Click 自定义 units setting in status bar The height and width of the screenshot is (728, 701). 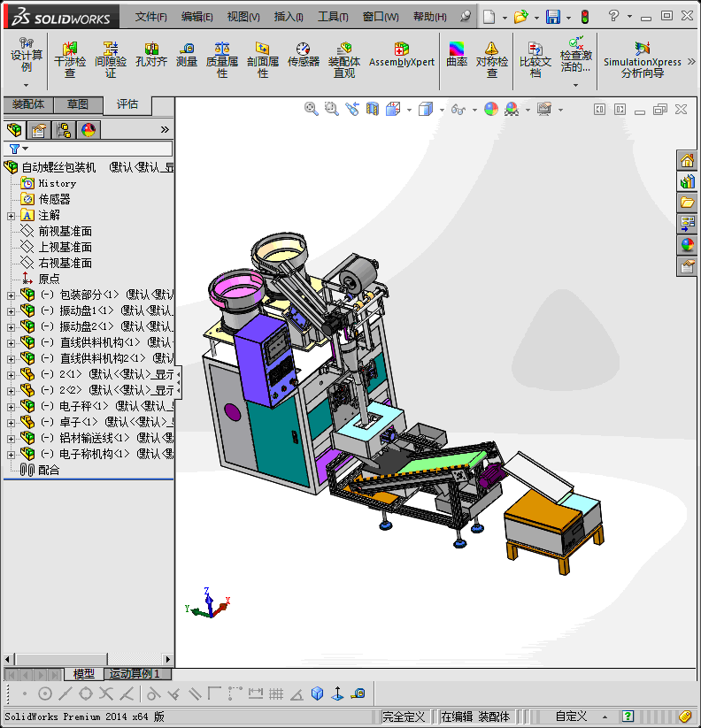(572, 717)
